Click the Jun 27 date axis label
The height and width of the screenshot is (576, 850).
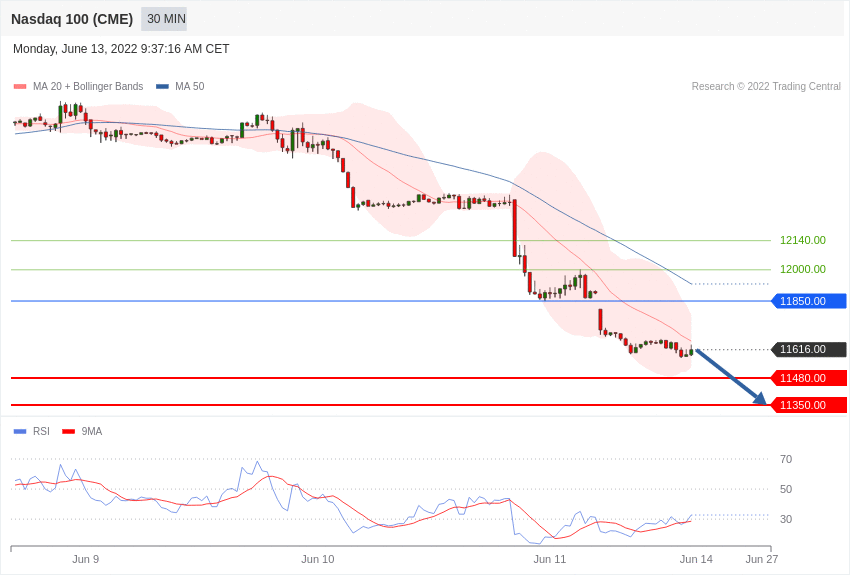(762, 559)
